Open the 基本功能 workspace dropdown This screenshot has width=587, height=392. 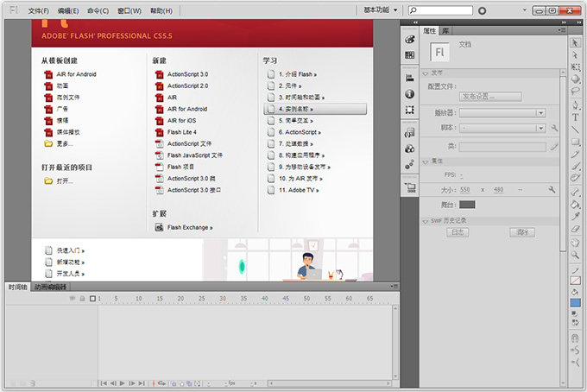coord(380,9)
